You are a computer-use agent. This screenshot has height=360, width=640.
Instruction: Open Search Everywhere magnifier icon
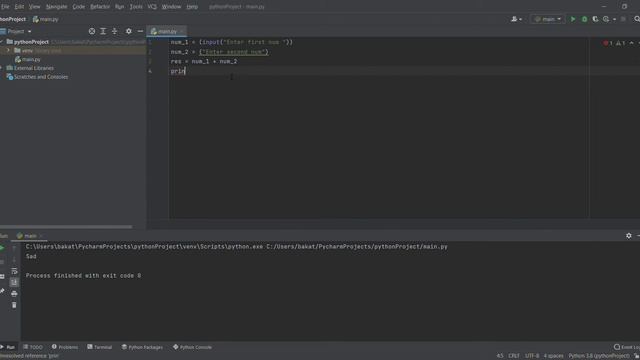(x=637, y=19)
